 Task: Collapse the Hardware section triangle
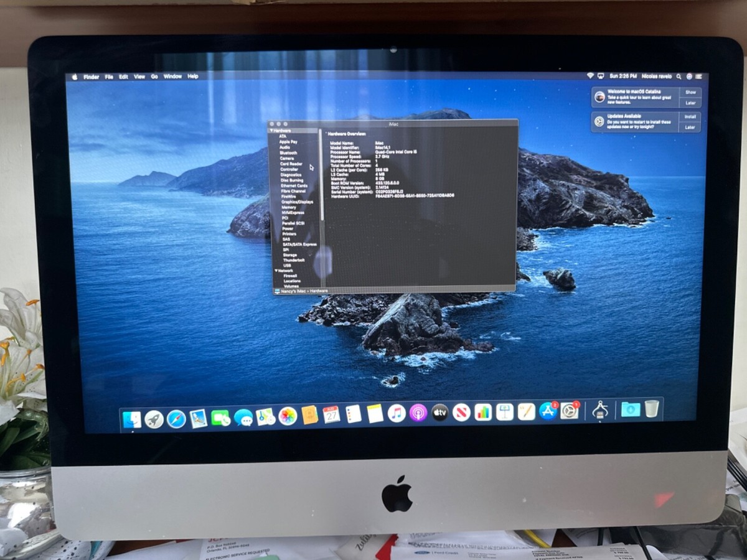click(x=273, y=131)
